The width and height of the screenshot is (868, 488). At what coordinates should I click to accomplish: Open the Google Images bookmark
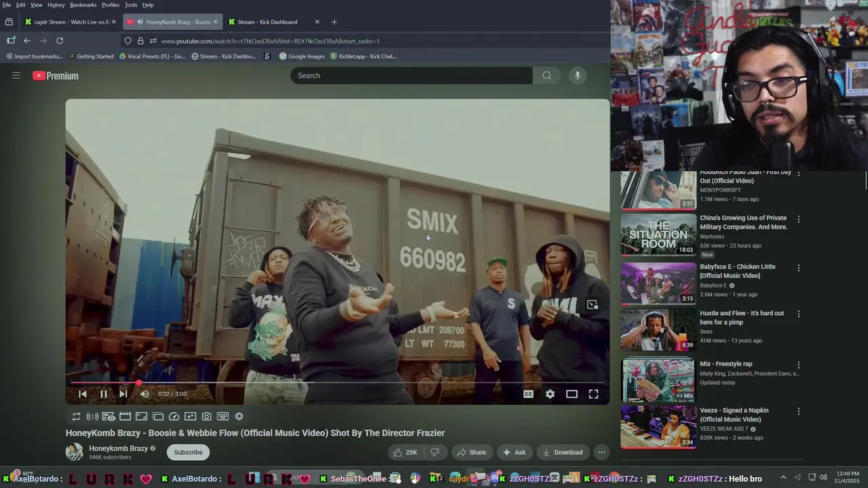(x=302, y=56)
